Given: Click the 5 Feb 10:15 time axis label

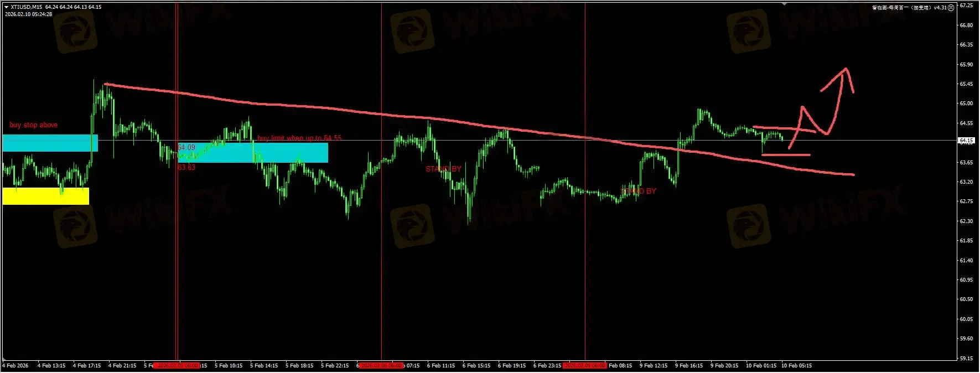Looking at the screenshot, I should coord(229,366).
